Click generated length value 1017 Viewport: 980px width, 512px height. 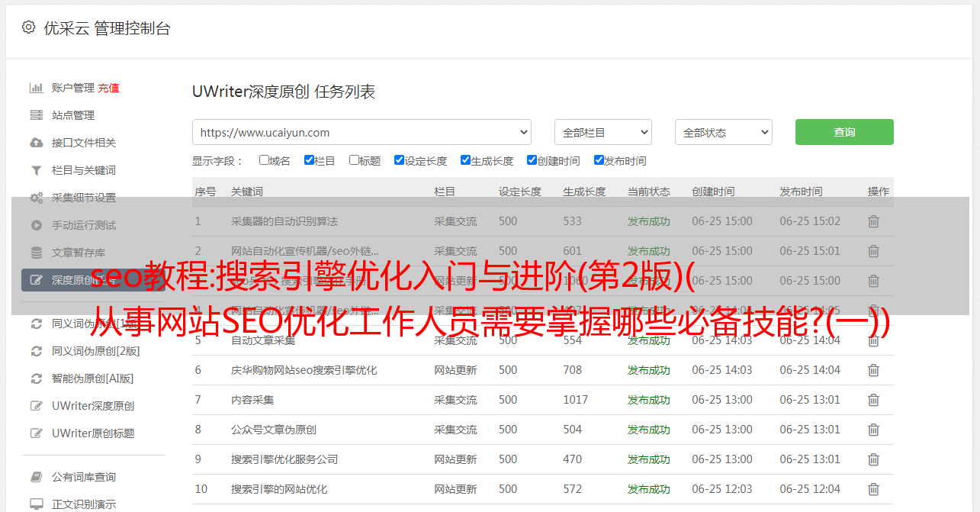coord(576,400)
